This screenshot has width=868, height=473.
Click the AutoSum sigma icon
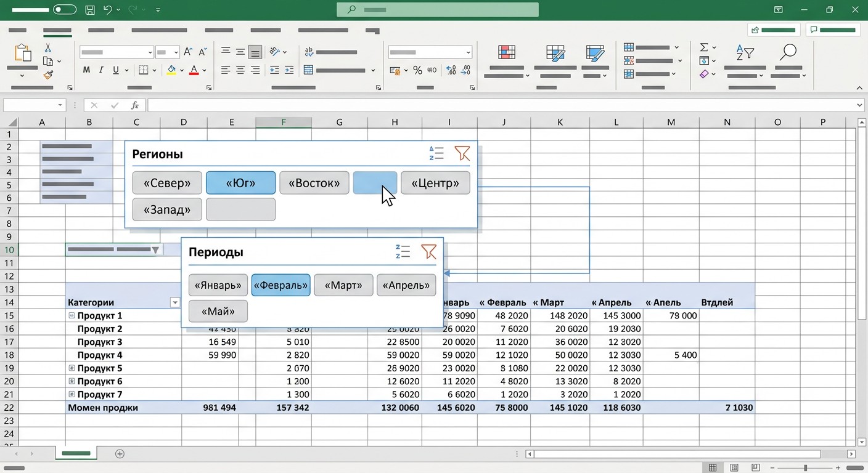pyautogui.click(x=704, y=47)
